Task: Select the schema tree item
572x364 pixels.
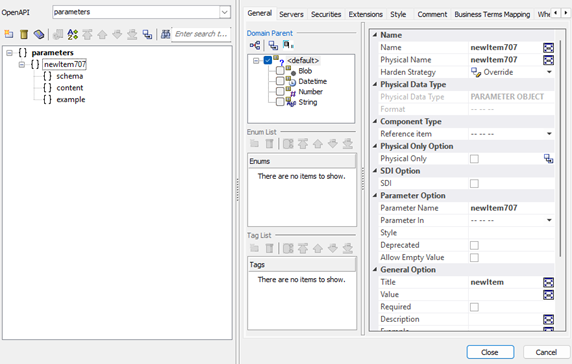Action: coord(70,76)
